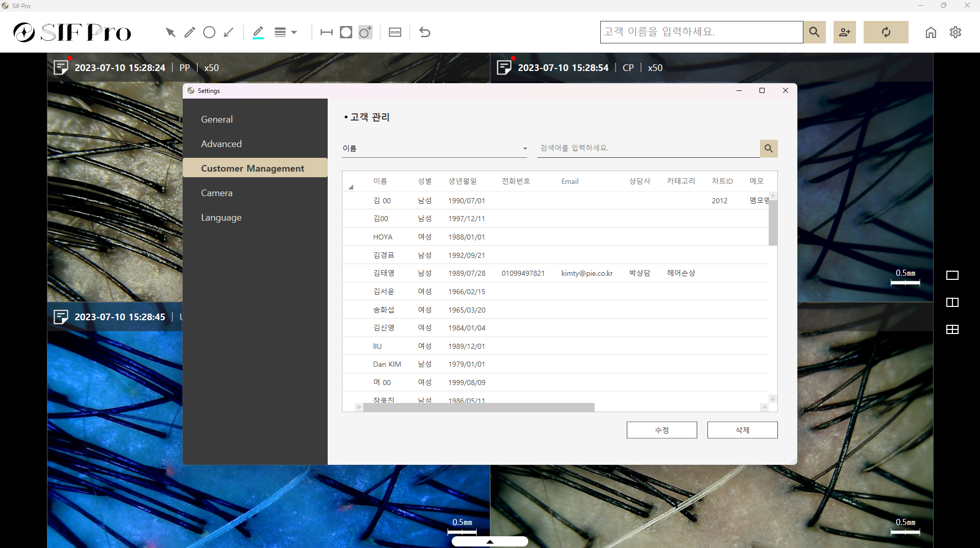This screenshot has height=548, width=980.
Task: Click the 수정 edit button
Action: coord(661,430)
